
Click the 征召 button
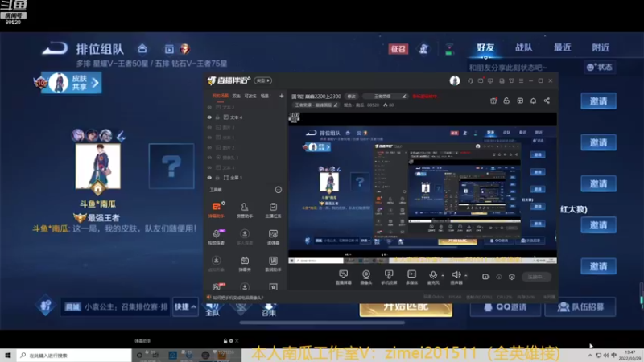click(398, 49)
